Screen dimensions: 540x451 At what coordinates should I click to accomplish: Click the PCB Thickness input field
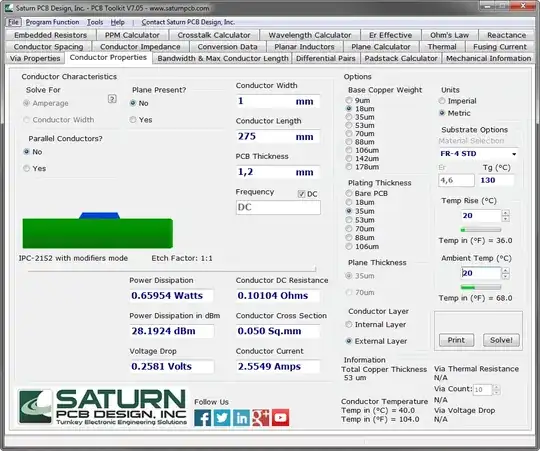pyautogui.click(x=278, y=172)
